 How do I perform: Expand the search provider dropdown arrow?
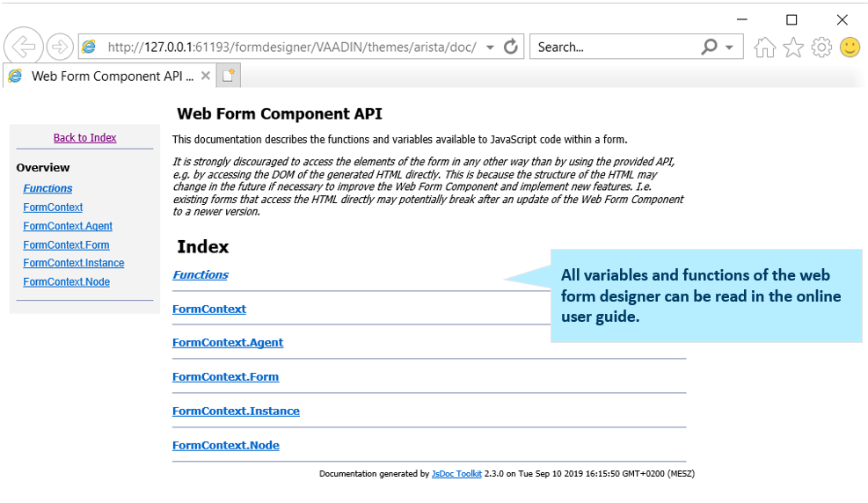(x=730, y=47)
